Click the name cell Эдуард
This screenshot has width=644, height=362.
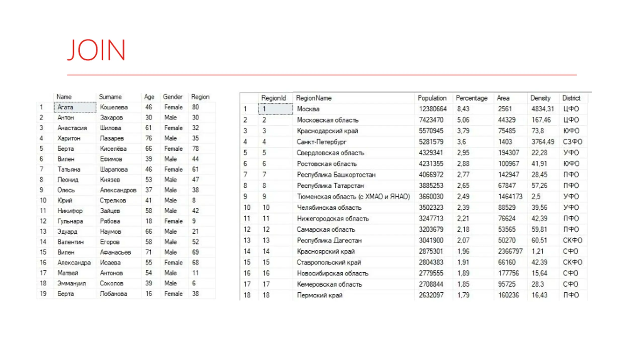click(x=67, y=232)
